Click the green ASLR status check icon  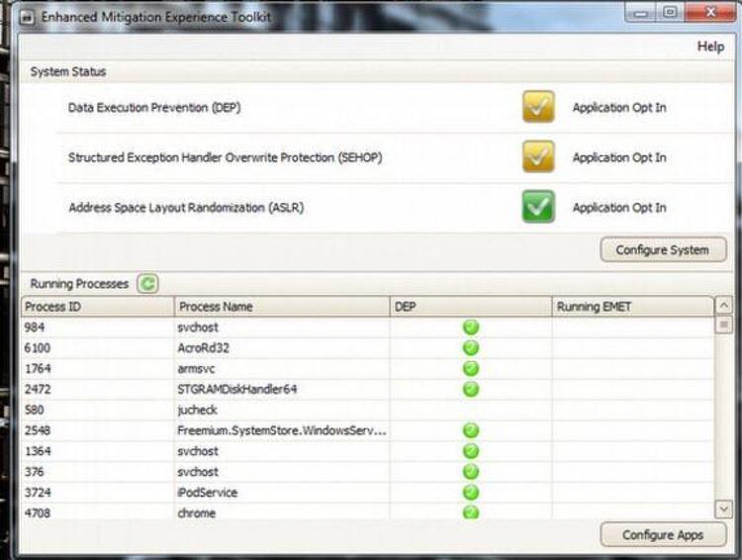coord(538,207)
